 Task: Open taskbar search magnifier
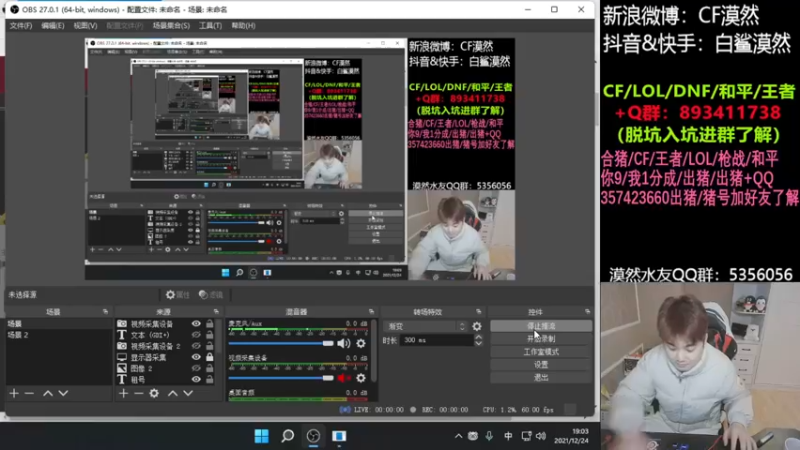[288, 436]
